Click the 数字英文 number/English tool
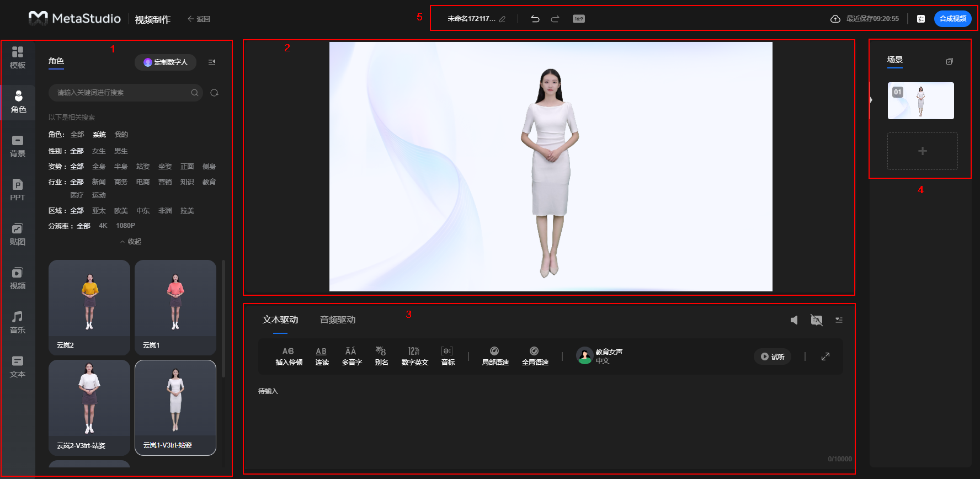Screen dimensions: 980x479 click(x=414, y=356)
